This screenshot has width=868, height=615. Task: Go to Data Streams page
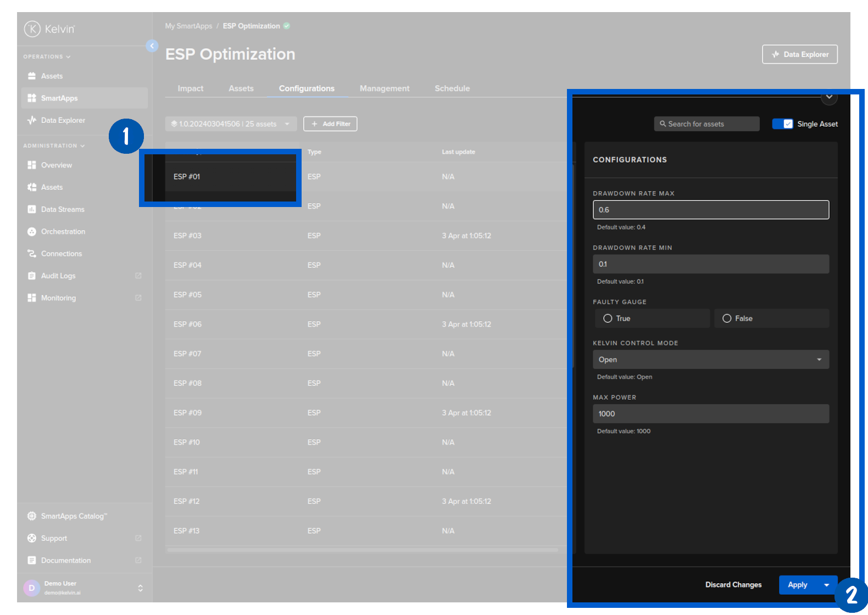pos(63,209)
